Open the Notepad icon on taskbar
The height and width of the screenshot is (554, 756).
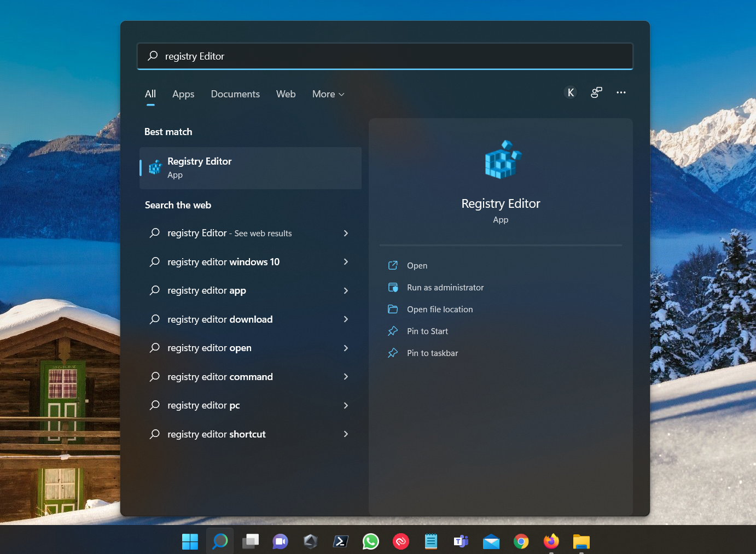[x=431, y=541]
